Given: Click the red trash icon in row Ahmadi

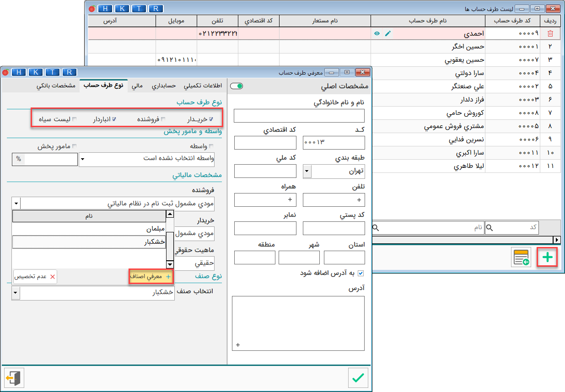Looking at the screenshot, I should click(550, 33).
